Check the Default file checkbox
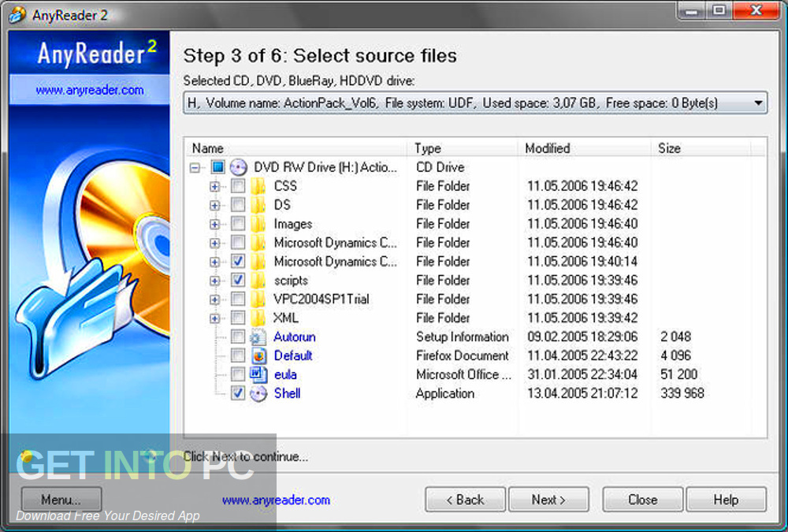Screen dimensions: 788x532 coord(238,356)
